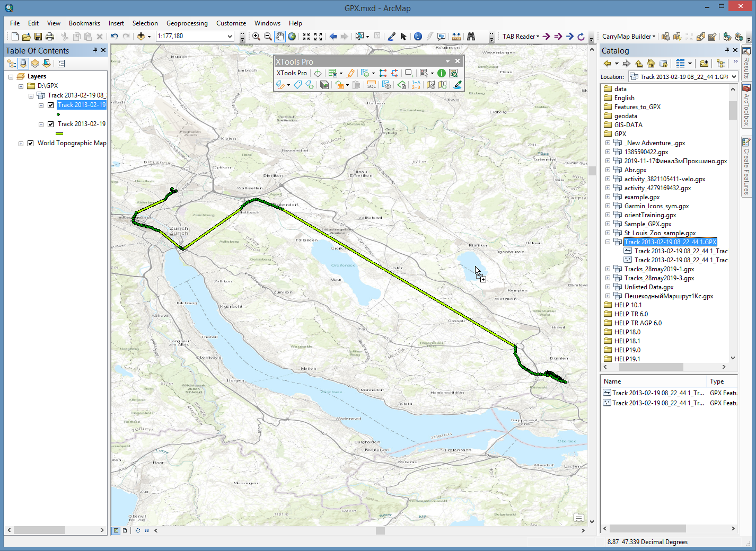Click the green line symbol under second track layer

point(59,134)
